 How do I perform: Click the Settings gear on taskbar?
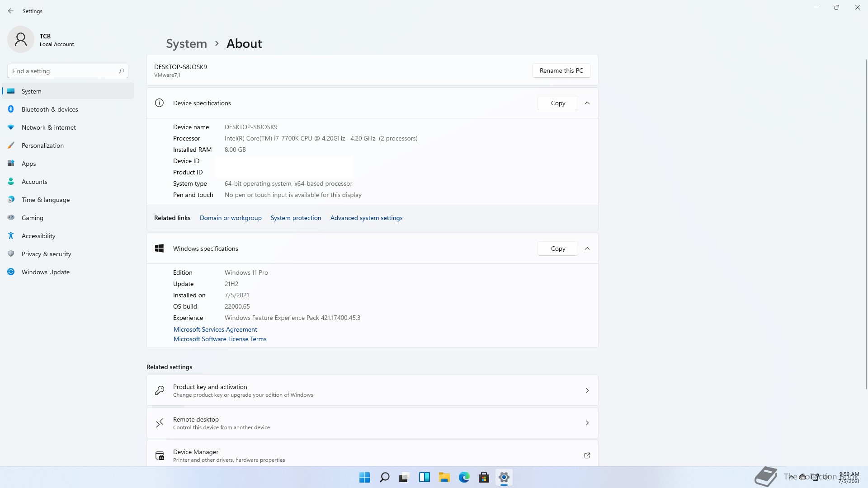point(504,477)
